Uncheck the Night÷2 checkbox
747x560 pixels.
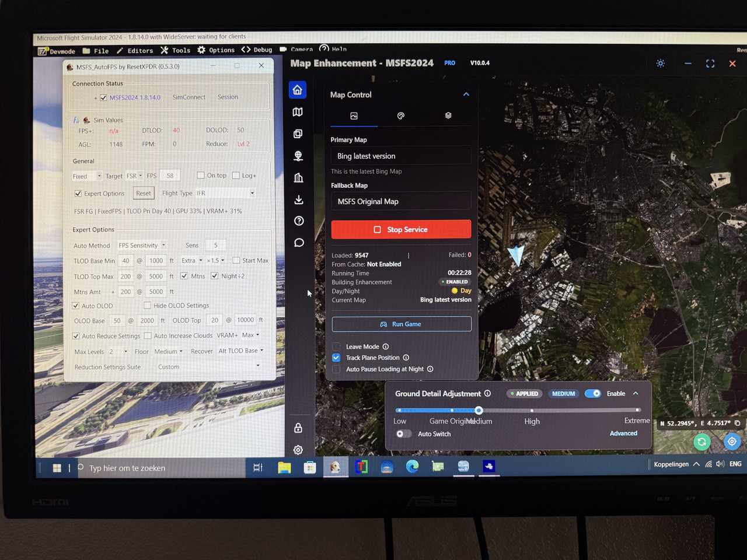pyautogui.click(x=215, y=276)
